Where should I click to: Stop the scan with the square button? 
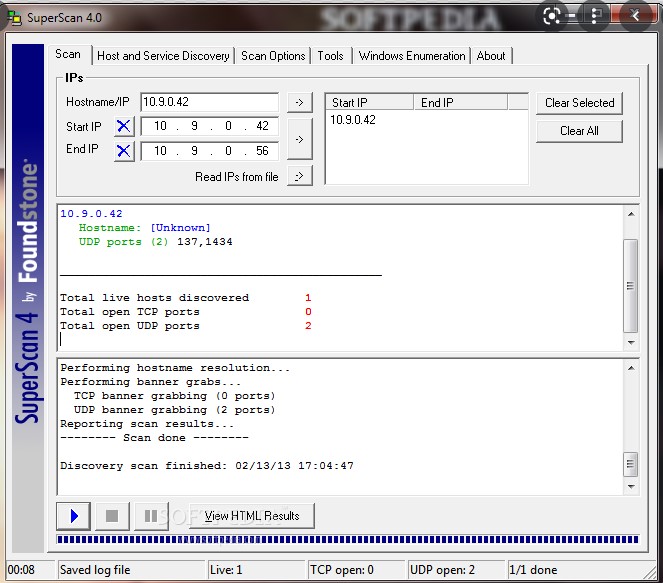[112, 516]
